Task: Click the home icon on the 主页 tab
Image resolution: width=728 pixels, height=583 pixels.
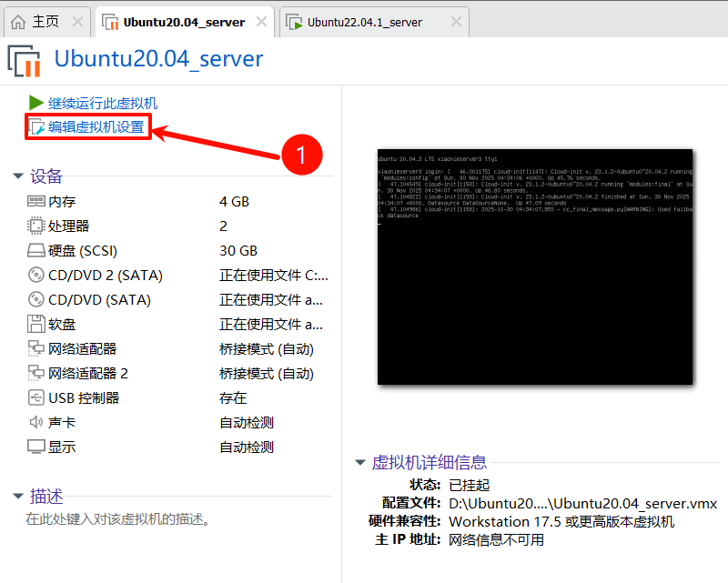Action: [18, 22]
